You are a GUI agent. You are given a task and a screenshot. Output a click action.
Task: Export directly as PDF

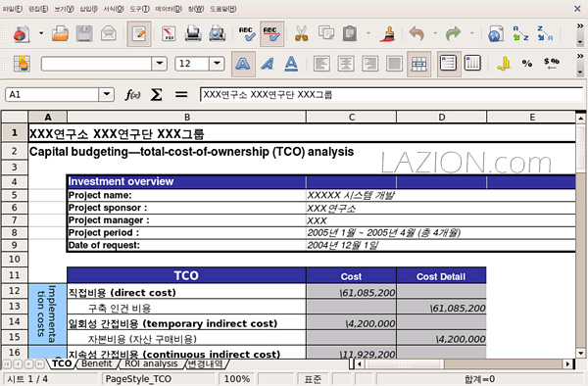169,33
